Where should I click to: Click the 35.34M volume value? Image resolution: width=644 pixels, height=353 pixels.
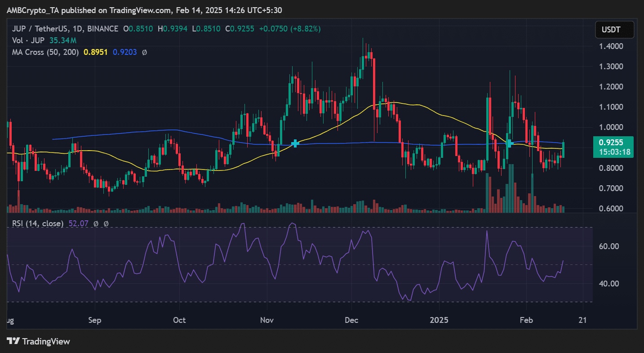tap(63, 40)
